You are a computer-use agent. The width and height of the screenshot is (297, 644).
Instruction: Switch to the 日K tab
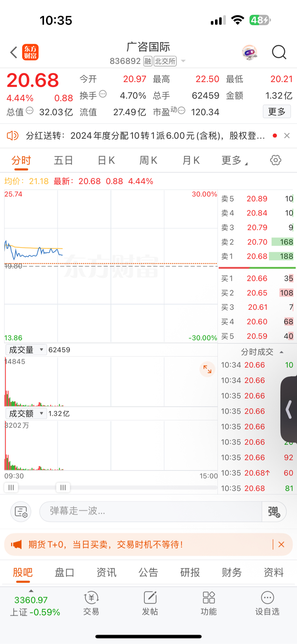tap(106, 160)
